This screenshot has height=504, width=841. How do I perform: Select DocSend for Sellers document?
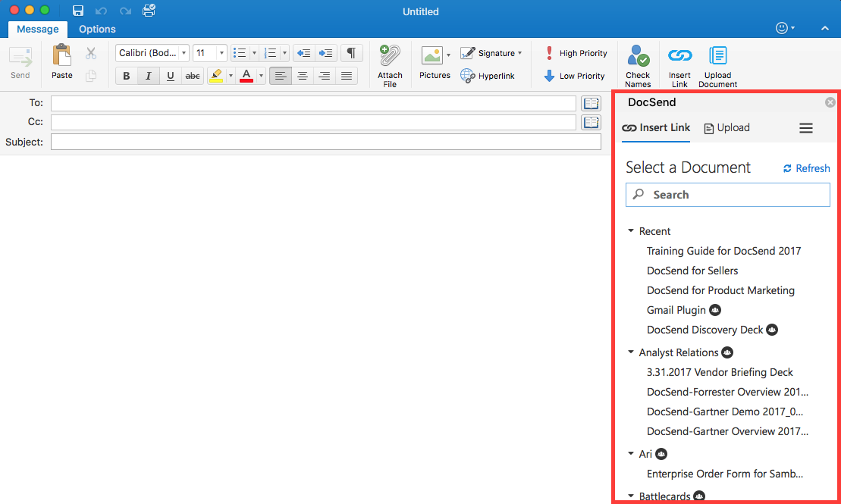tap(692, 271)
